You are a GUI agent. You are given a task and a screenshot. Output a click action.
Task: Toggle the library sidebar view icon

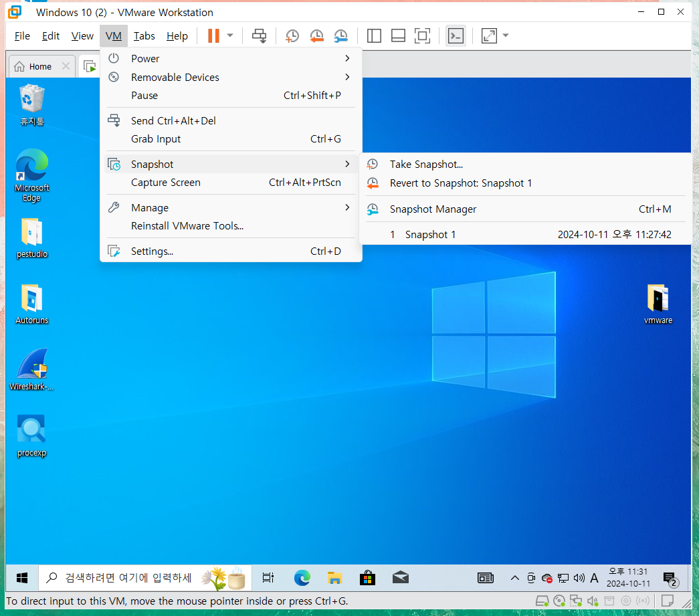coord(374,35)
